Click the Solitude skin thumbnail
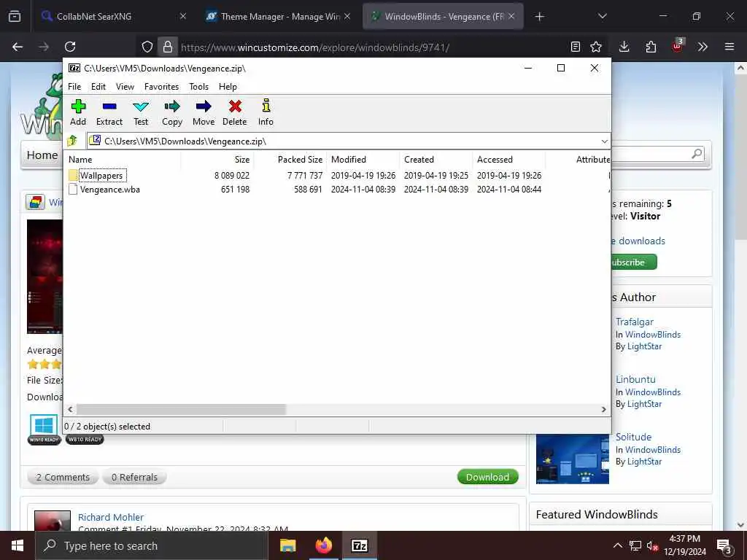Viewport: 747px width, 560px height. [572, 459]
